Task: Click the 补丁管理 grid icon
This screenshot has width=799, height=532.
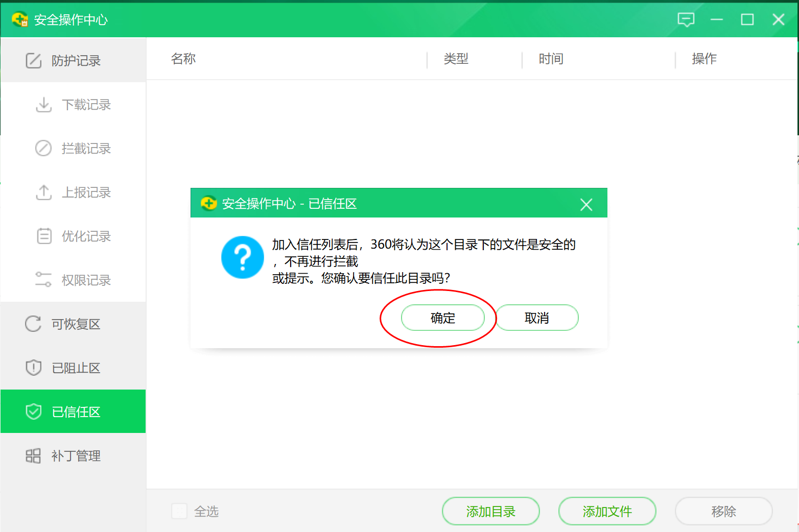Action: (33, 455)
